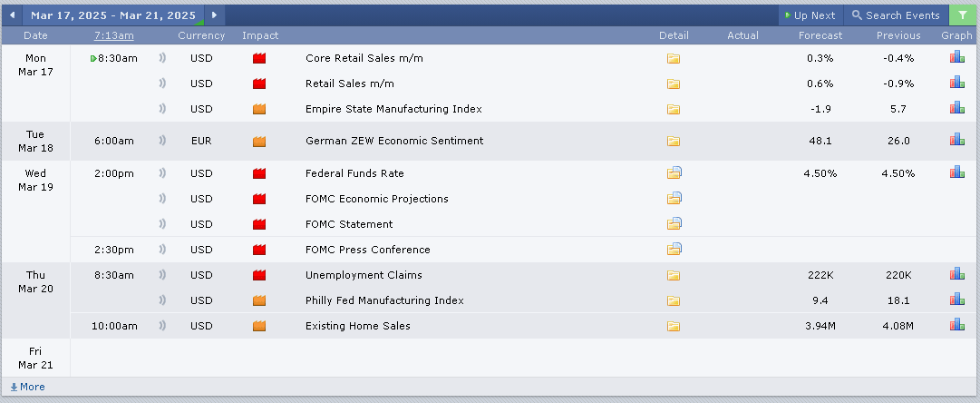Click orange impact icon for Existing Home Sales
This screenshot has width=980, height=403.
[x=259, y=326]
